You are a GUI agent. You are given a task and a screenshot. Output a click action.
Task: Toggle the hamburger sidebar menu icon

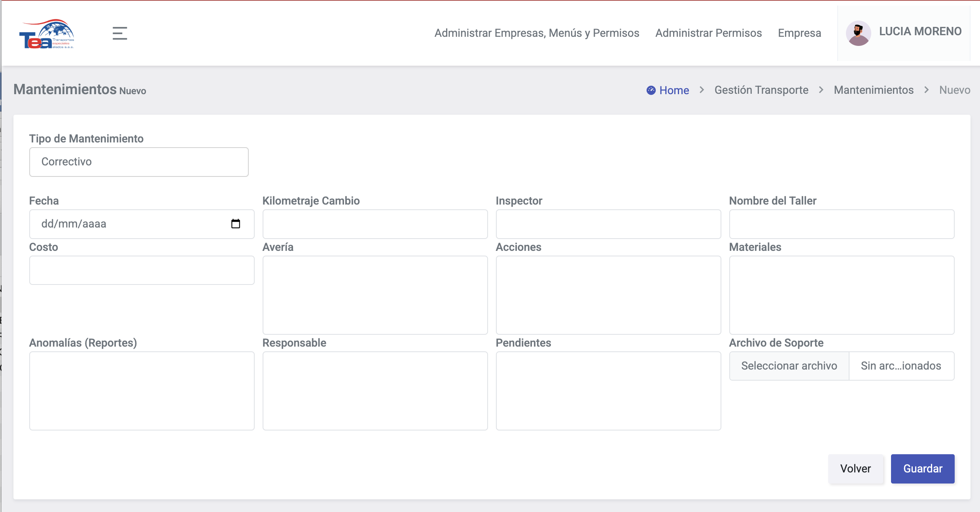[119, 33]
